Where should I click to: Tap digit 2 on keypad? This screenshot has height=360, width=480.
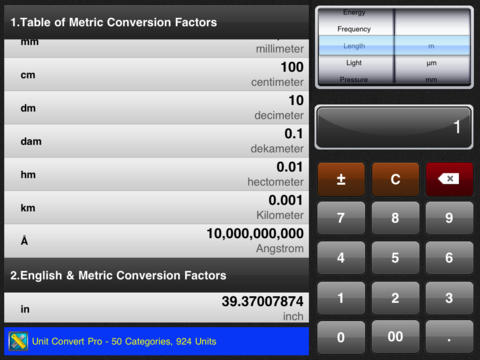[x=395, y=298]
